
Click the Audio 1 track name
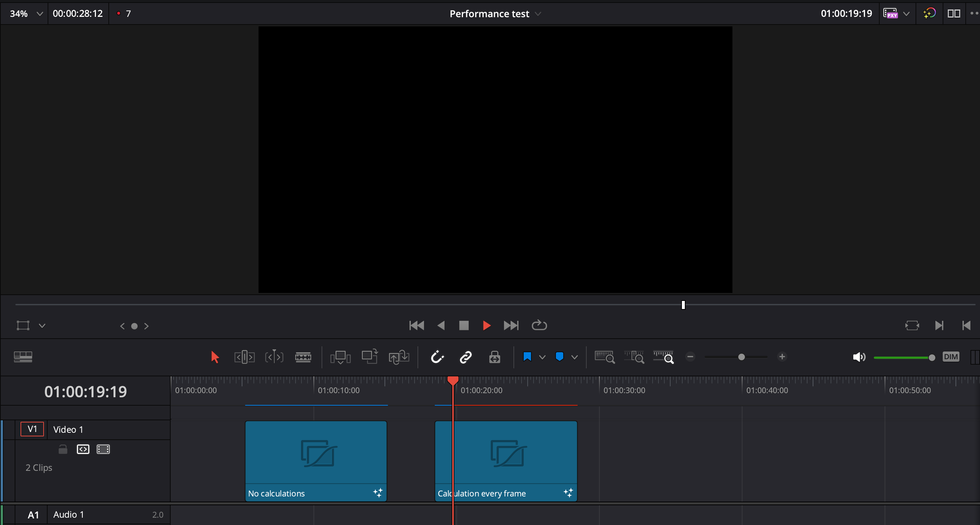click(x=68, y=514)
